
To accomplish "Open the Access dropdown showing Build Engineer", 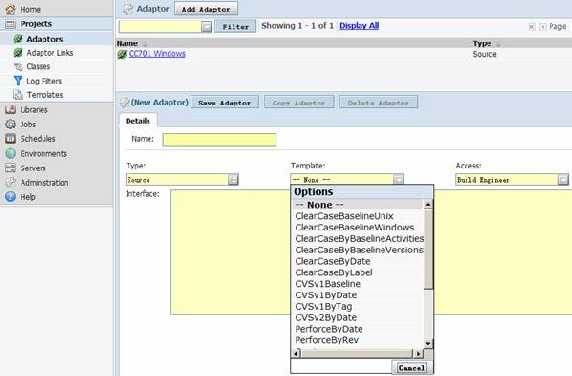I will 563,179.
